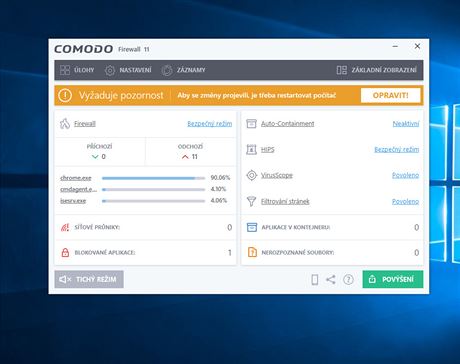Click cmdagent traffic progress bar
This screenshot has width=460, height=364.
point(153,190)
